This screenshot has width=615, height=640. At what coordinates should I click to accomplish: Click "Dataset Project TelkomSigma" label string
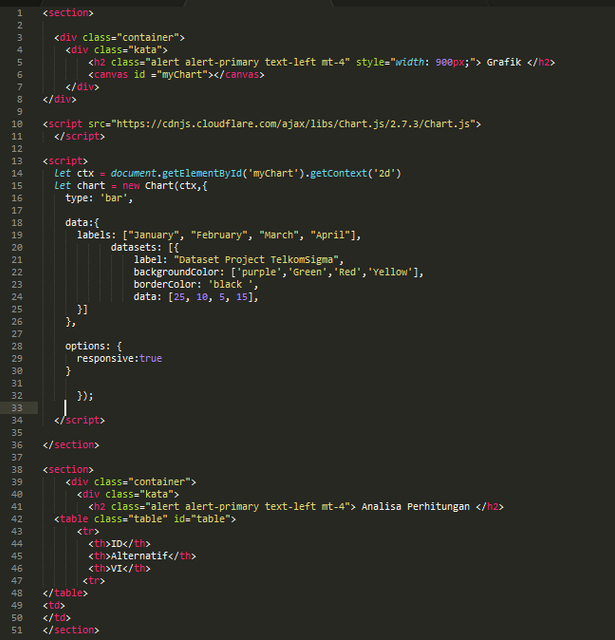256,260
